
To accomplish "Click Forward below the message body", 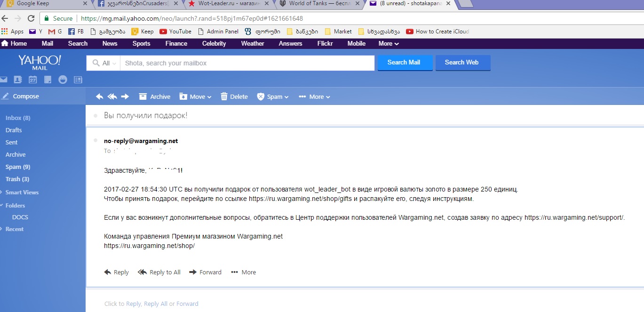I will 205,272.
